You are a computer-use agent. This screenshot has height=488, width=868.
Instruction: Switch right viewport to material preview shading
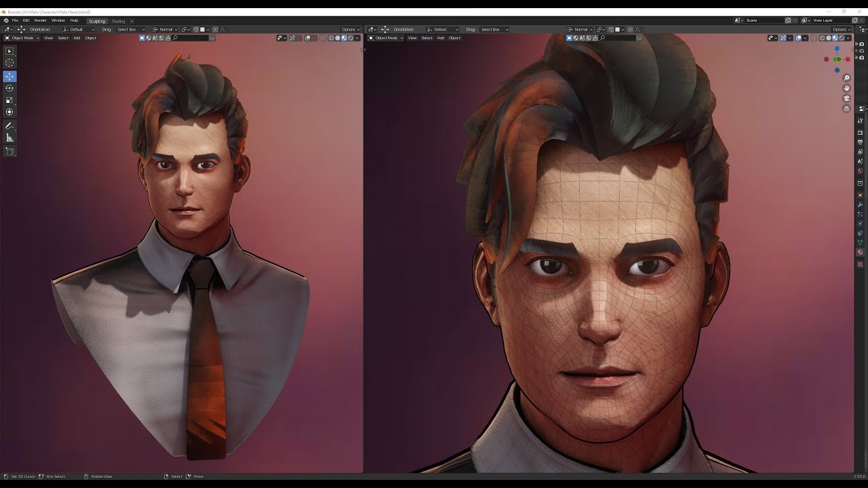pos(835,38)
